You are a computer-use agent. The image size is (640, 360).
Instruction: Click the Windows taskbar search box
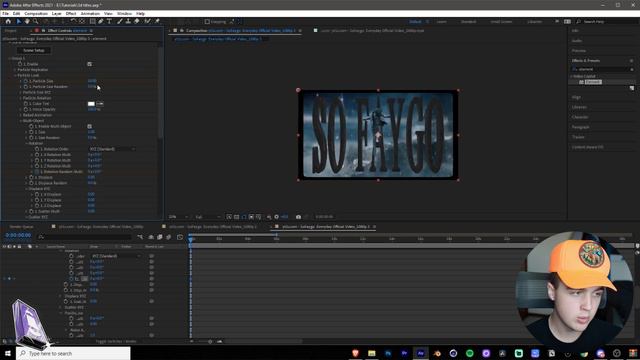pos(73,353)
